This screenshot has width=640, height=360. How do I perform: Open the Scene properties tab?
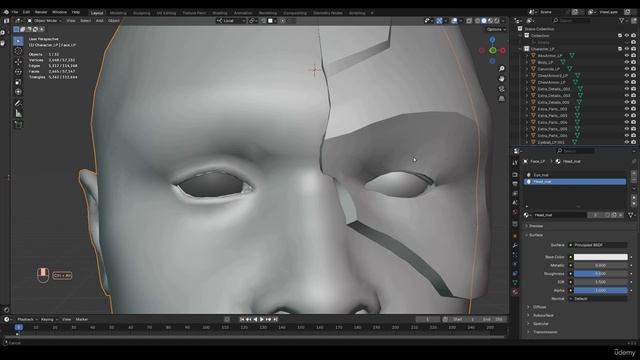click(x=515, y=203)
